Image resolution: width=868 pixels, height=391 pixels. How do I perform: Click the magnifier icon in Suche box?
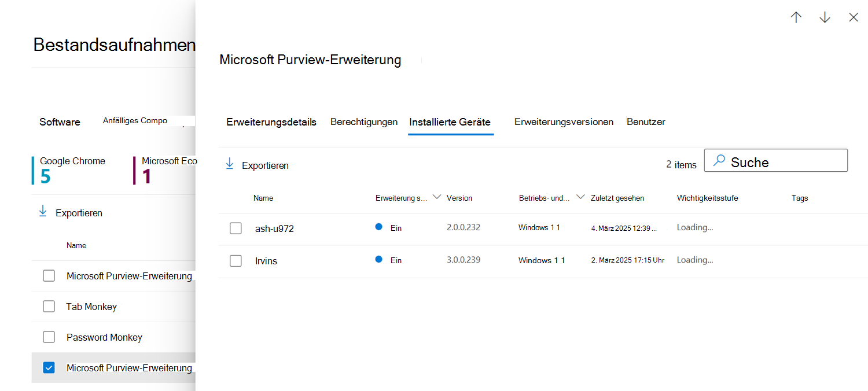click(719, 161)
